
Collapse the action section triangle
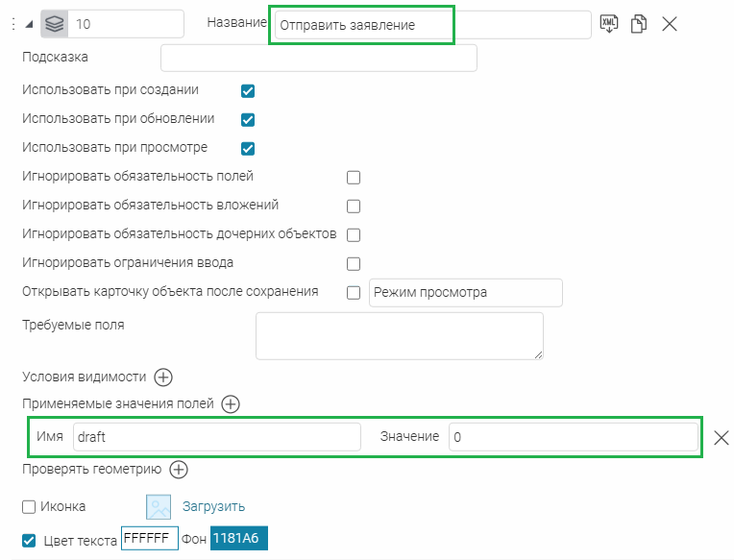point(29,24)
